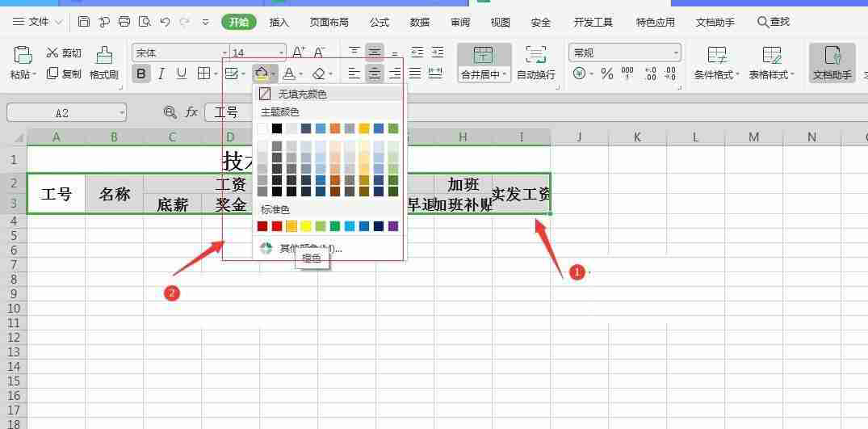Click the Undo arrow icon
868x429 pixels.
165,22
